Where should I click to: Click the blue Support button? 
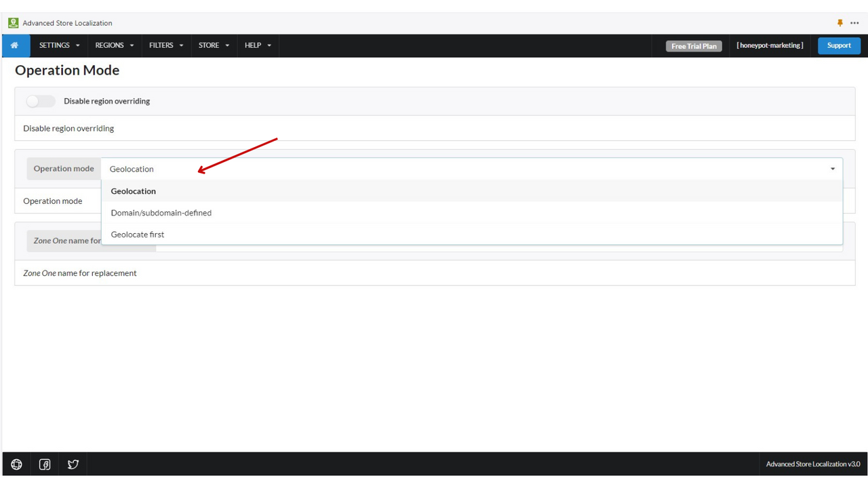click(839, 45)
